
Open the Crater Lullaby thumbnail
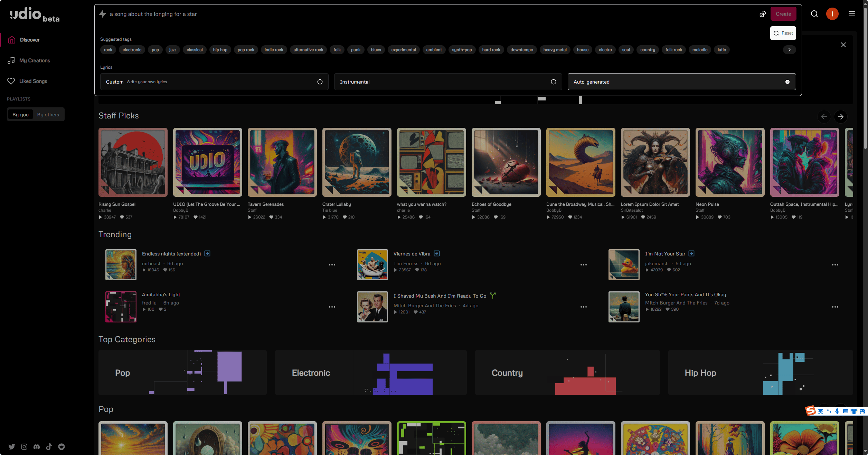(x=357, y=162)
